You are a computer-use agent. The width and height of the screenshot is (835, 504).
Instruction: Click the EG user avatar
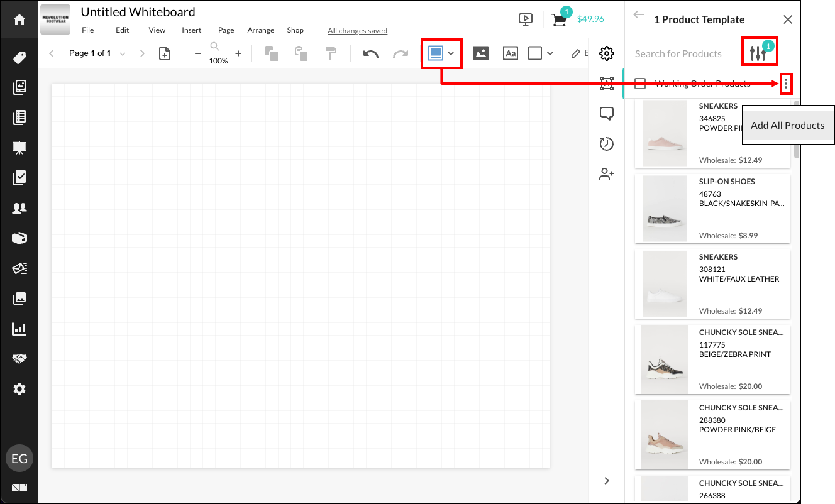(x=19, y=459)
